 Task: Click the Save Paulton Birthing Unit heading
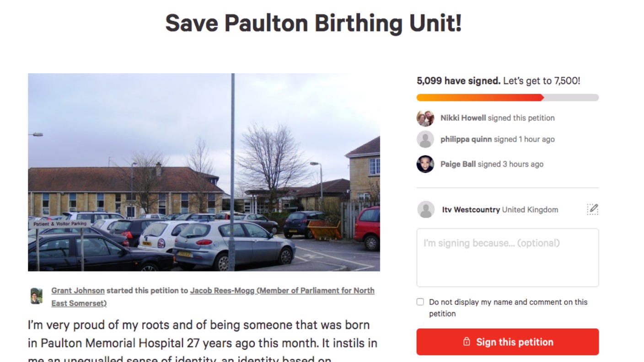click(x=313, y=23)
